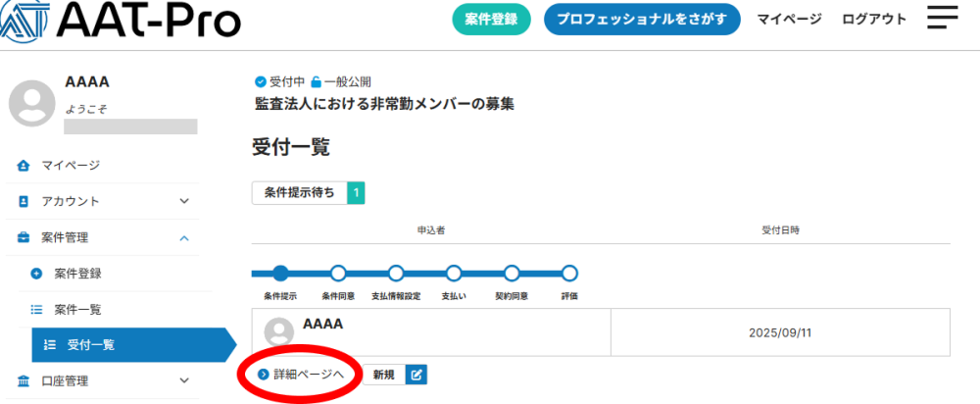The image size is (980, 404).
Task: Expand the アカウント sidebar section
Action: point(184,201)
